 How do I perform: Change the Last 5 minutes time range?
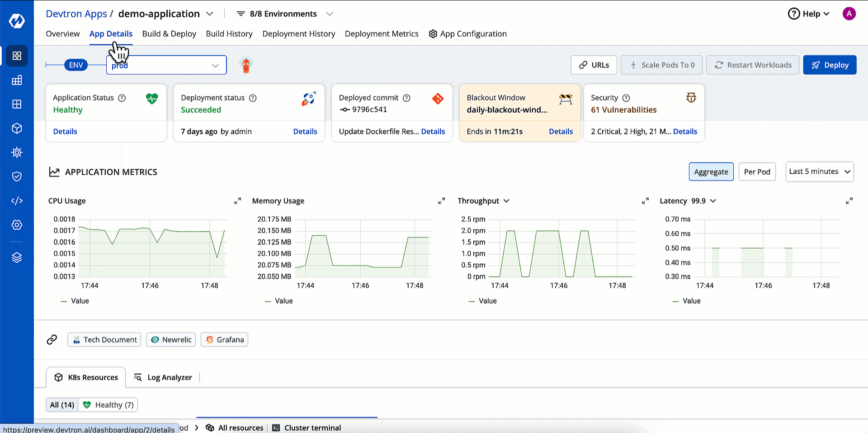(x=819, y=171)
